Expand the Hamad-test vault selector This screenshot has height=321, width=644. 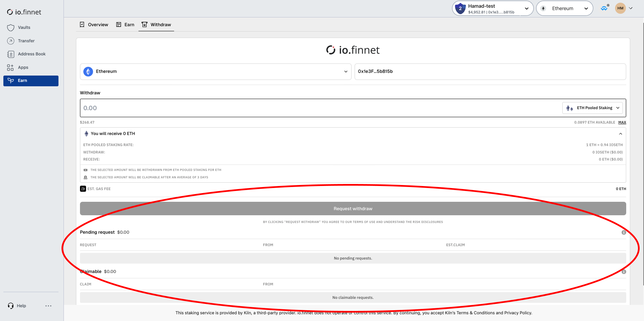(x=493, y=8)
